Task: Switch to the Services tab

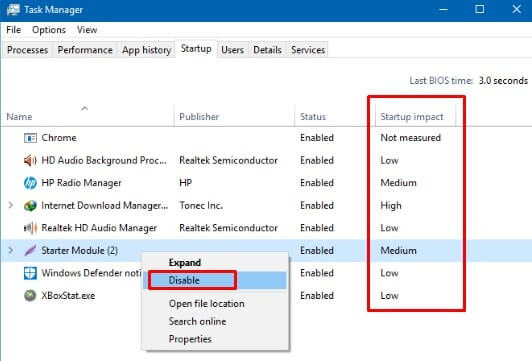Action: [308, 50]
